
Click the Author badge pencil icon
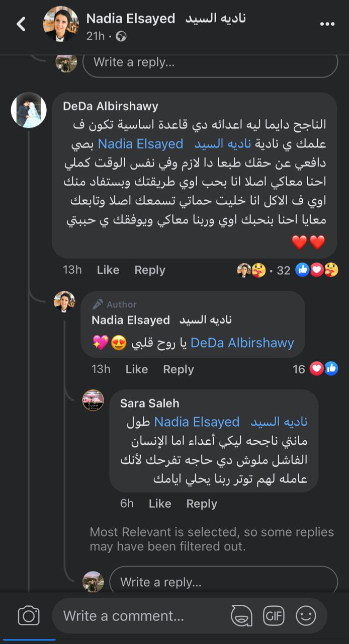98,304
